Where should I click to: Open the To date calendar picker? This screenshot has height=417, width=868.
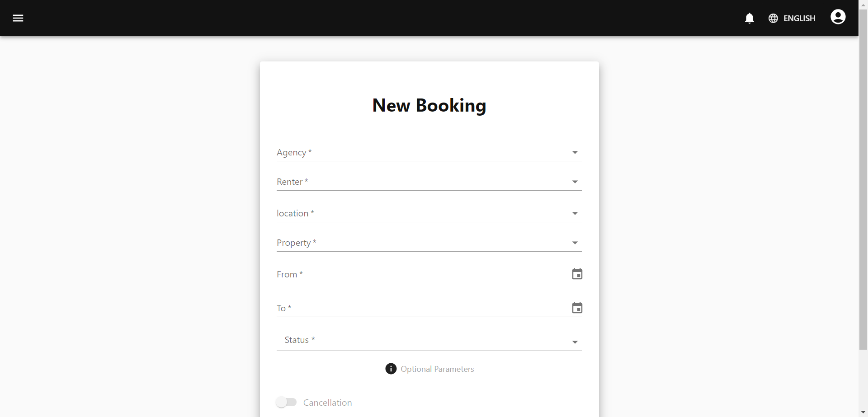(x=577, y=308)
